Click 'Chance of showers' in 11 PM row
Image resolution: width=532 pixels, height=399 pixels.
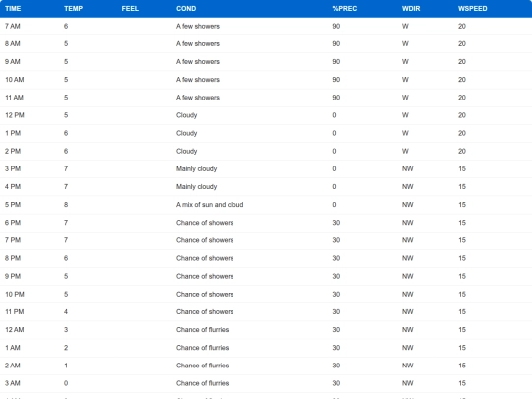pos(205,311)
